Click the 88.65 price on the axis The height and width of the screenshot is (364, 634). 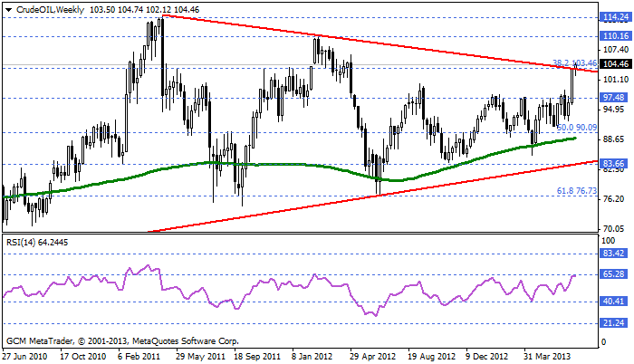point(614,139)
